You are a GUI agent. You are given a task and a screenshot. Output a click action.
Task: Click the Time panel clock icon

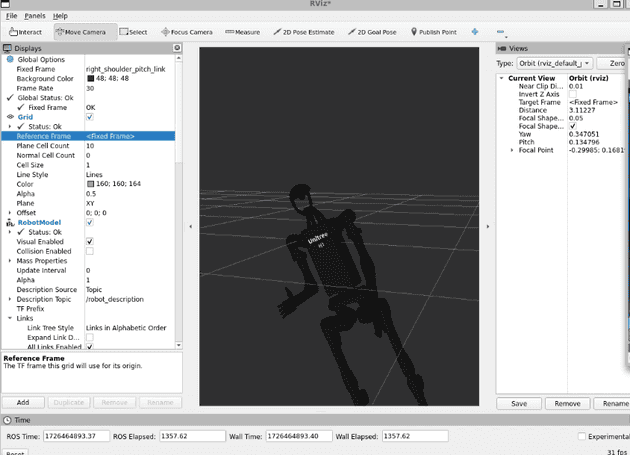(x=7, y=420)
